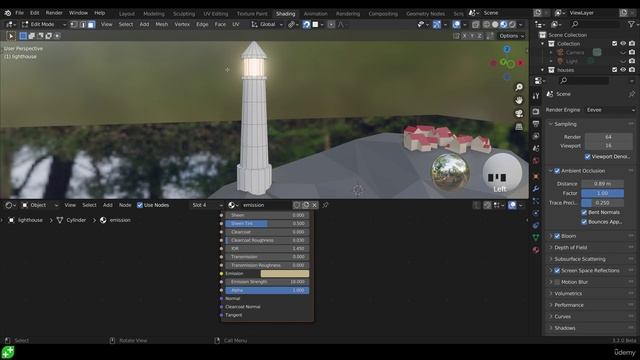Open the Modifiers wrench properties tab
This screenshot has height=360, width=640.
(536, 189)
